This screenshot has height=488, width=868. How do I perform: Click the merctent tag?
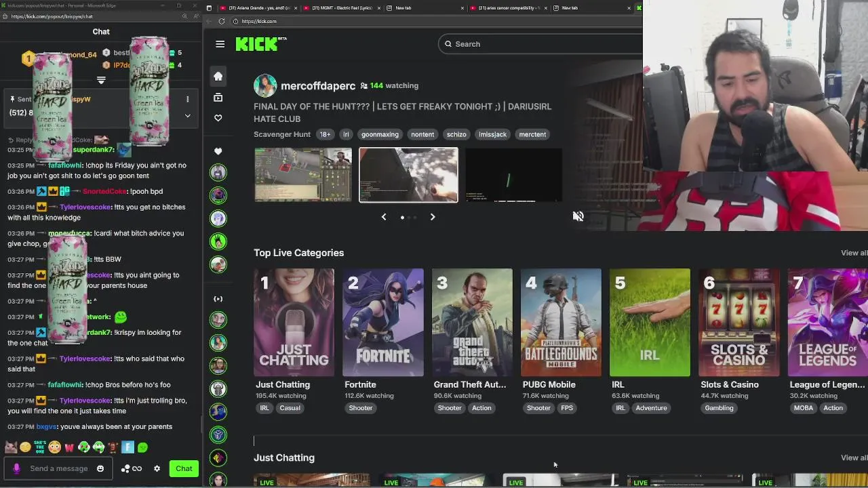(532, 134)
